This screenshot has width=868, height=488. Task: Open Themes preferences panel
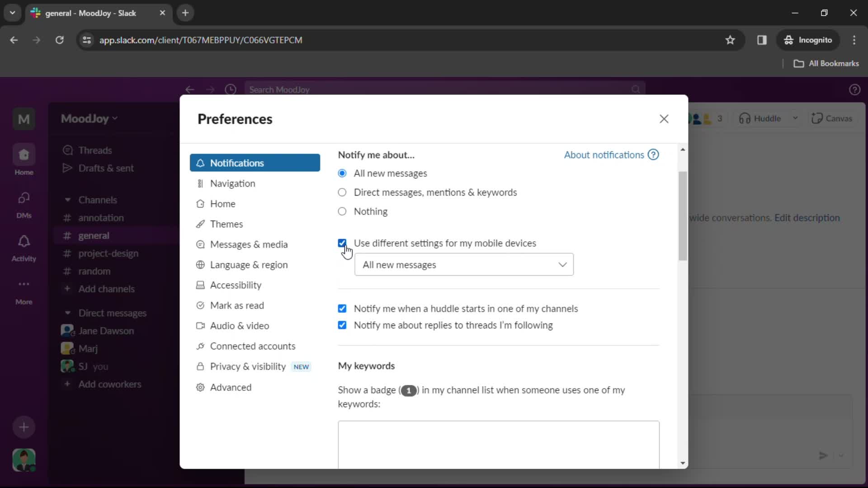tap(226, 224)
